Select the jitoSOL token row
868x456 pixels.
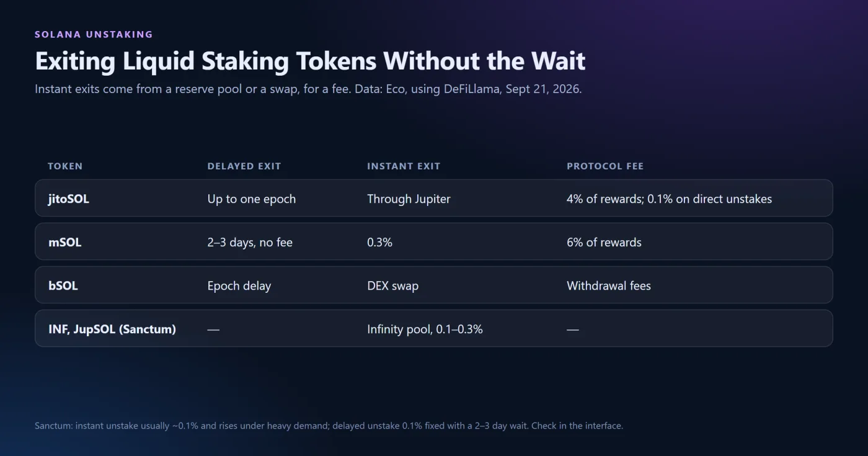(433, 198)
